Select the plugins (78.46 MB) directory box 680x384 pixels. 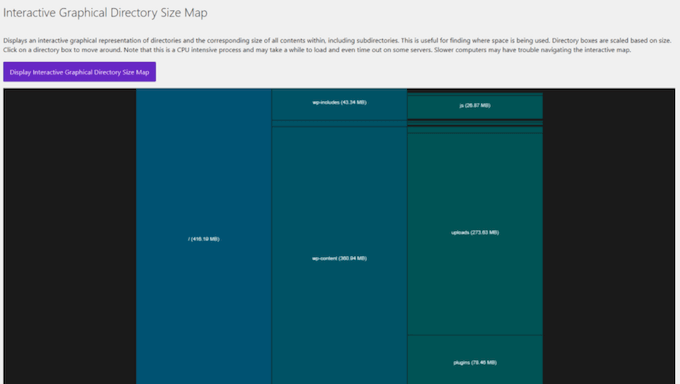pyautogui.click(x=475, y=360)
